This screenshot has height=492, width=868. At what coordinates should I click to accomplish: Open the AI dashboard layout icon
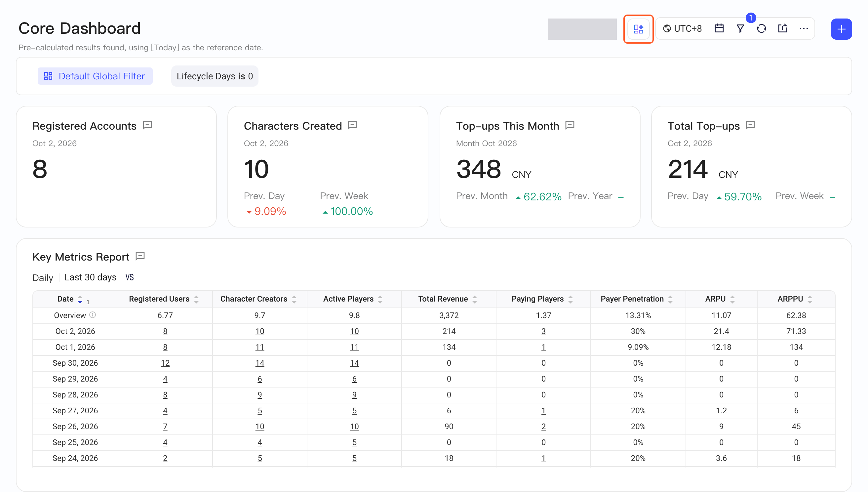tap(638, 29)
